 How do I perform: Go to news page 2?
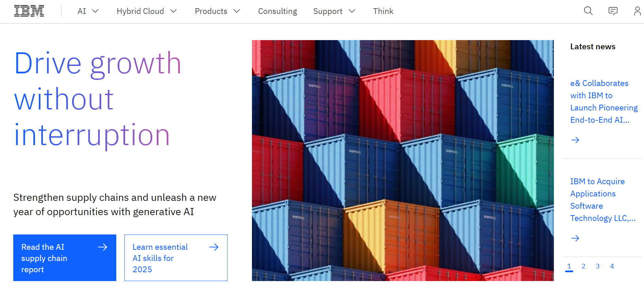pos(583,266)
